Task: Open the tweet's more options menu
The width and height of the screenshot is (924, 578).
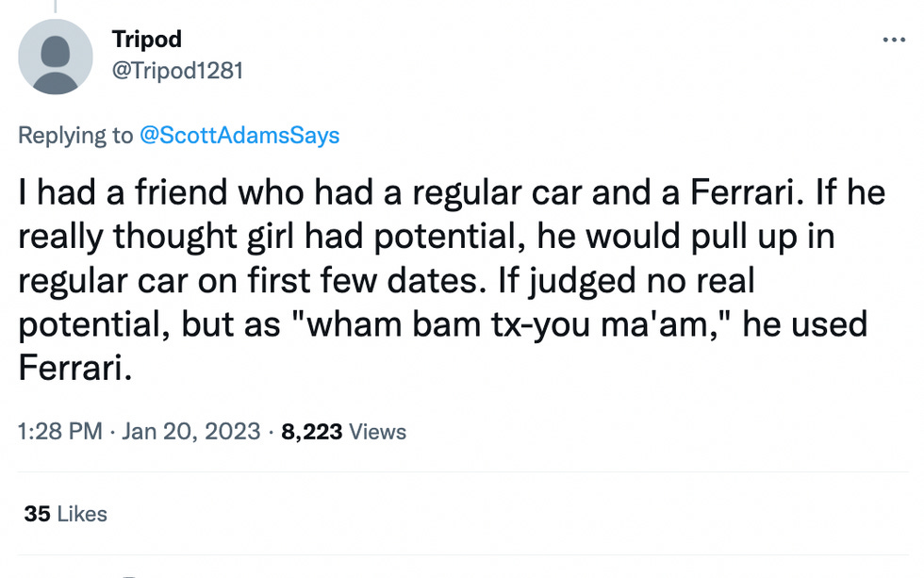Action: pyautogui.click(x=892, y=40)
